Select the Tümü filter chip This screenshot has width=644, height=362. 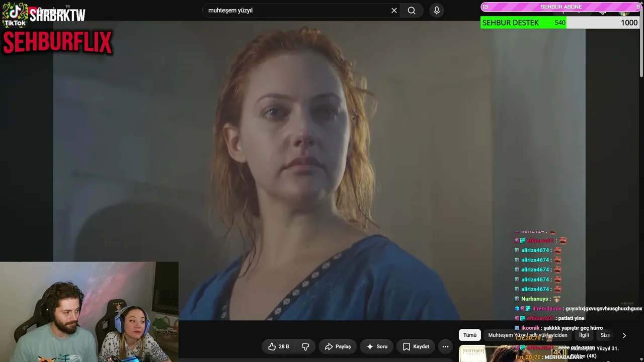tap(470, 335)
